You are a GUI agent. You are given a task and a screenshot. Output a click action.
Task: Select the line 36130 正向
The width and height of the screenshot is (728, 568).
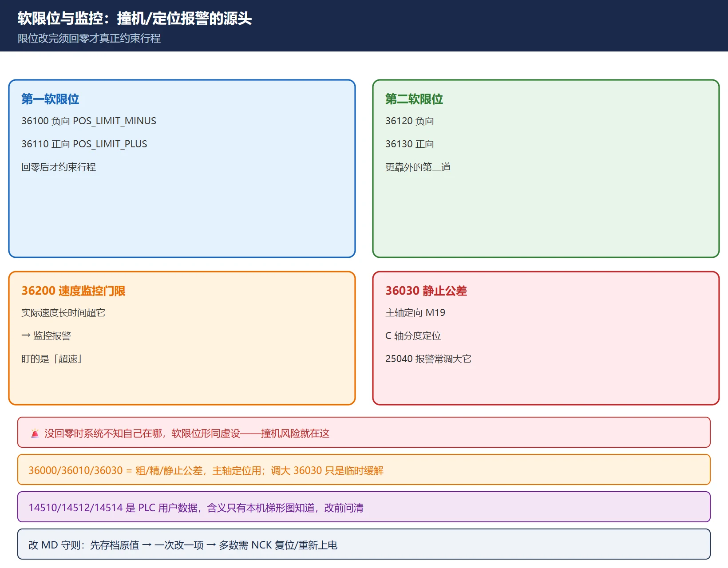tap(410, 144)
